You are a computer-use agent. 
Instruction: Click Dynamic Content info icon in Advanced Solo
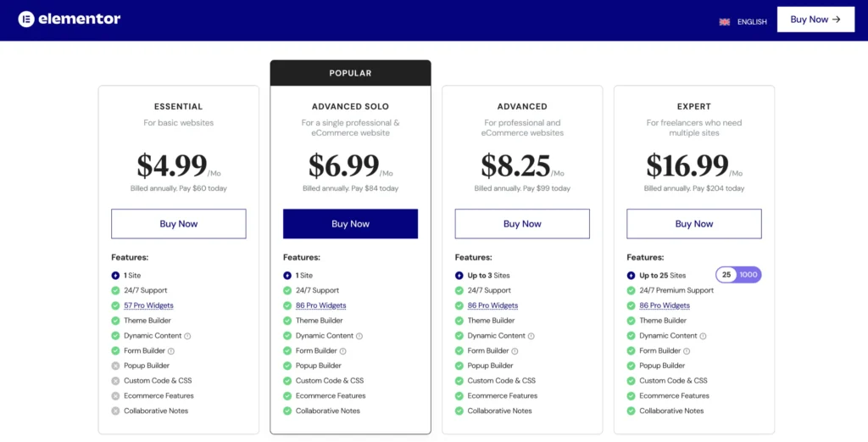(359, 336)
